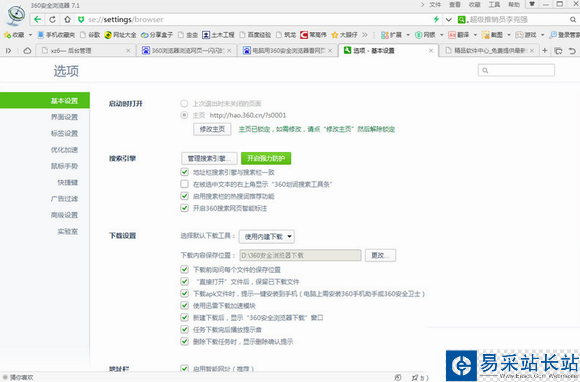This screenshot has width=580, height=382.
Task: Click the settings search input field
Action: click(x=516, y=70)
